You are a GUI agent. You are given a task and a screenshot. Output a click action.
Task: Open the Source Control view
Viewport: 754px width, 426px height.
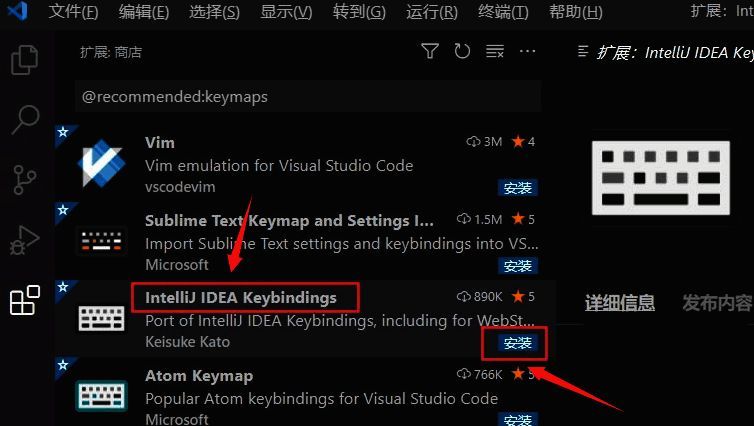(x=25, y=180)
